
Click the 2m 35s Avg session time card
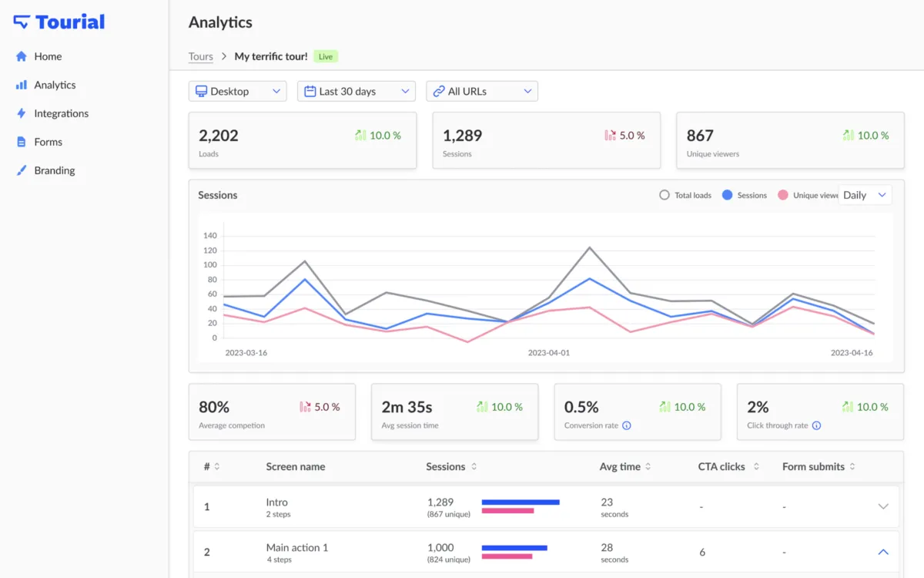coord(454,412)
